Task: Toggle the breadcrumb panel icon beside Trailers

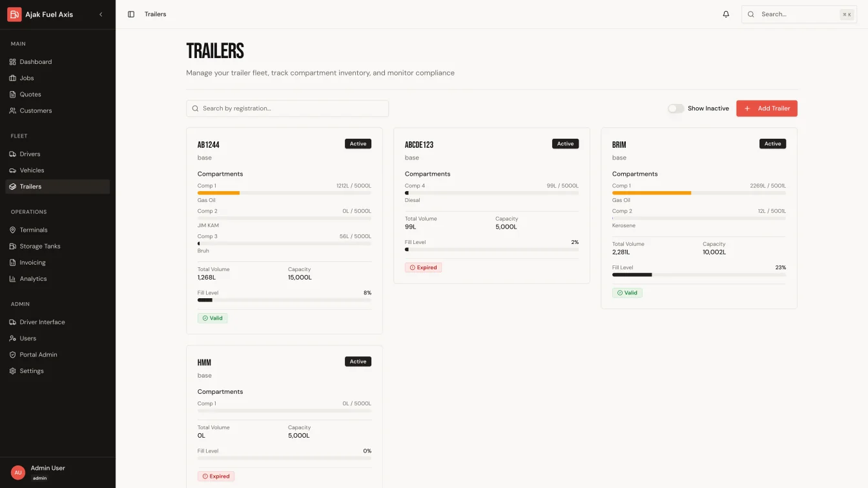Action: click(131, 14)
